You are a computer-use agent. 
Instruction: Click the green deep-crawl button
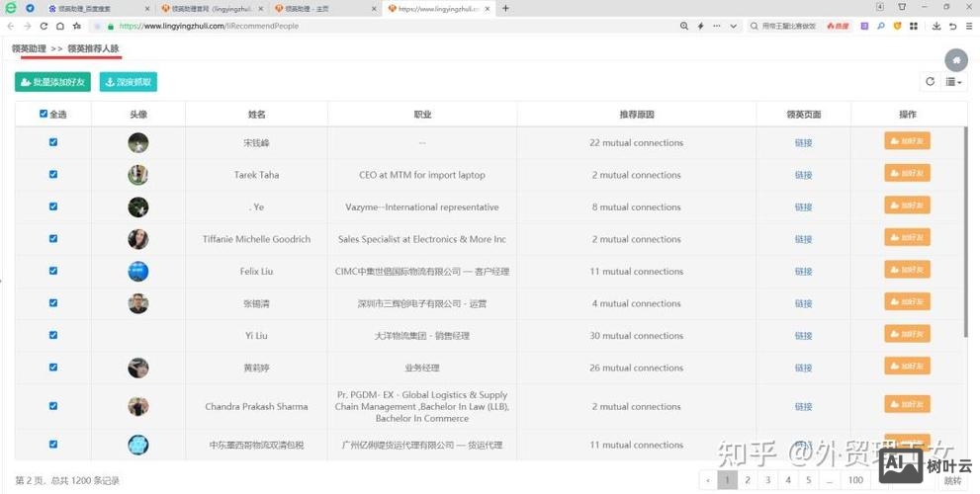[129, 82]
